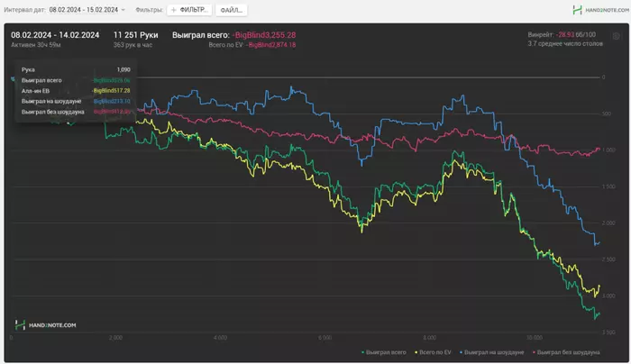Click the Hand2Note.com watermark on the chart

click(46, 324)
